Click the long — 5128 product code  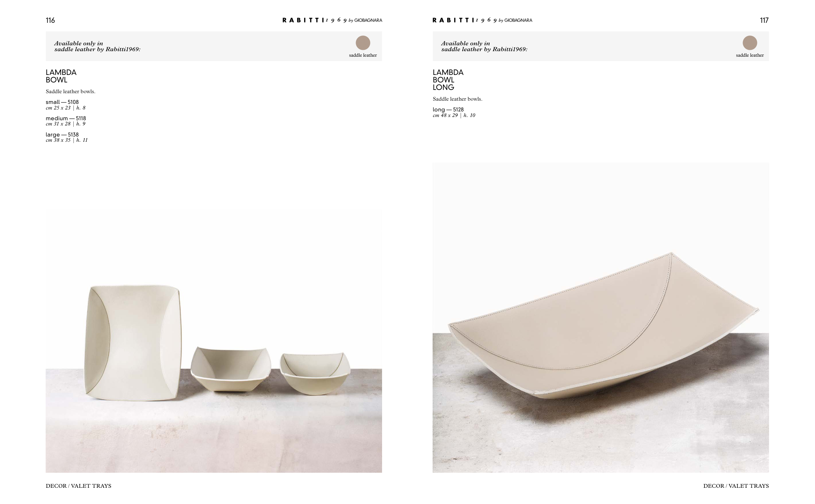(x=448, y=110)
